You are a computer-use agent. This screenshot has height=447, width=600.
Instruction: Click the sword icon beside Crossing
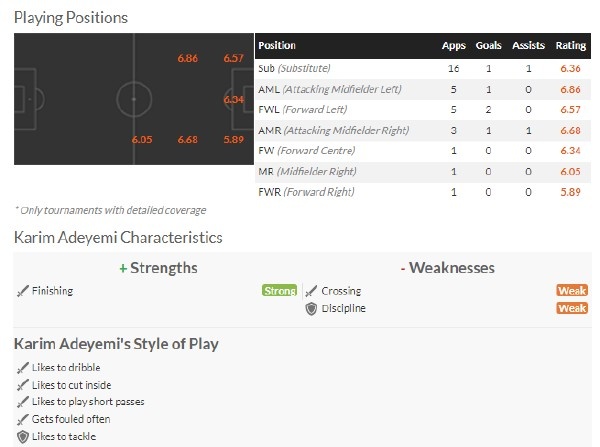tap(311, 291)
